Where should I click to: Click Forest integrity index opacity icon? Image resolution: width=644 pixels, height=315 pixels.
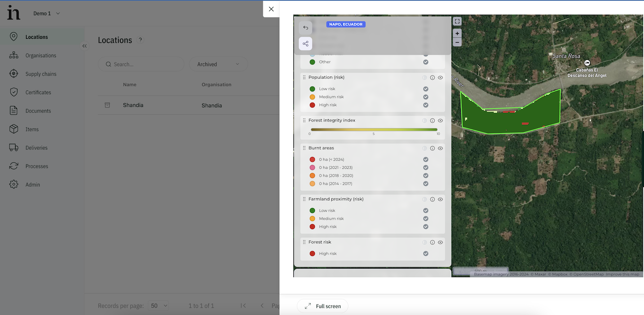coord(424,121)
